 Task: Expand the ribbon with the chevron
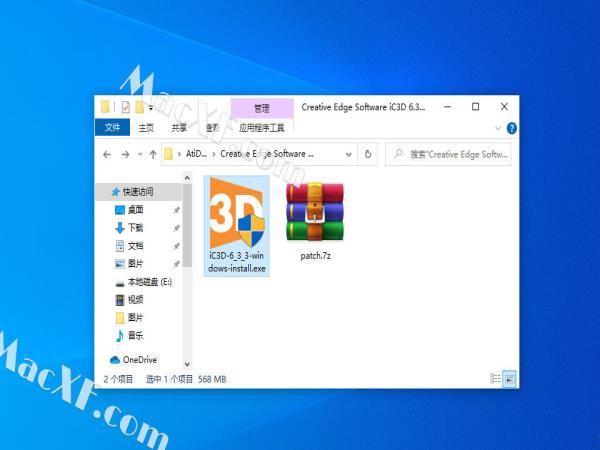[x=498, y=128]
